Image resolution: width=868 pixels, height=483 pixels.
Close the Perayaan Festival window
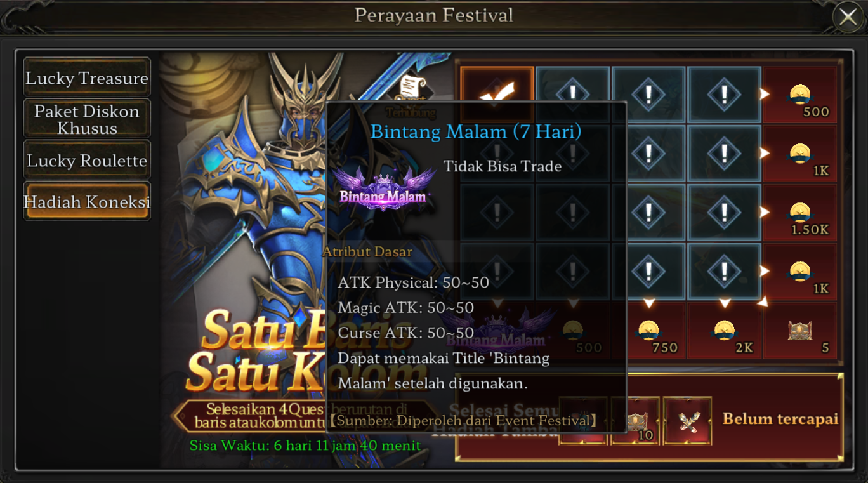[x=848, y=17]
